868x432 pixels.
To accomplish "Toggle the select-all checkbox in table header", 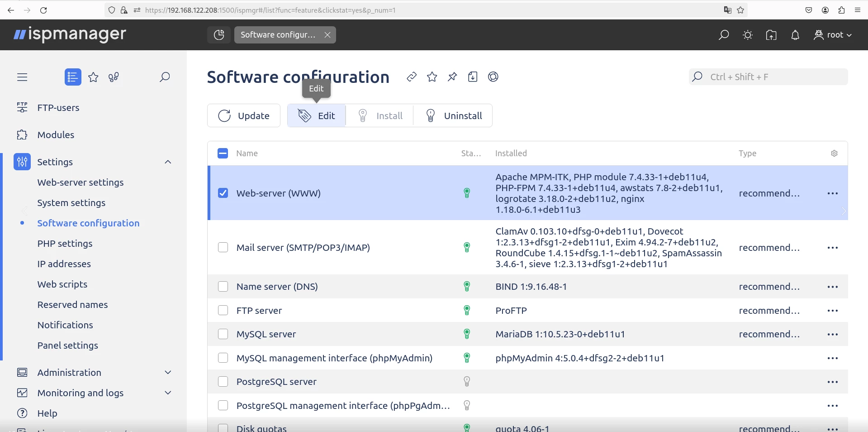I will tap(223, 154).
